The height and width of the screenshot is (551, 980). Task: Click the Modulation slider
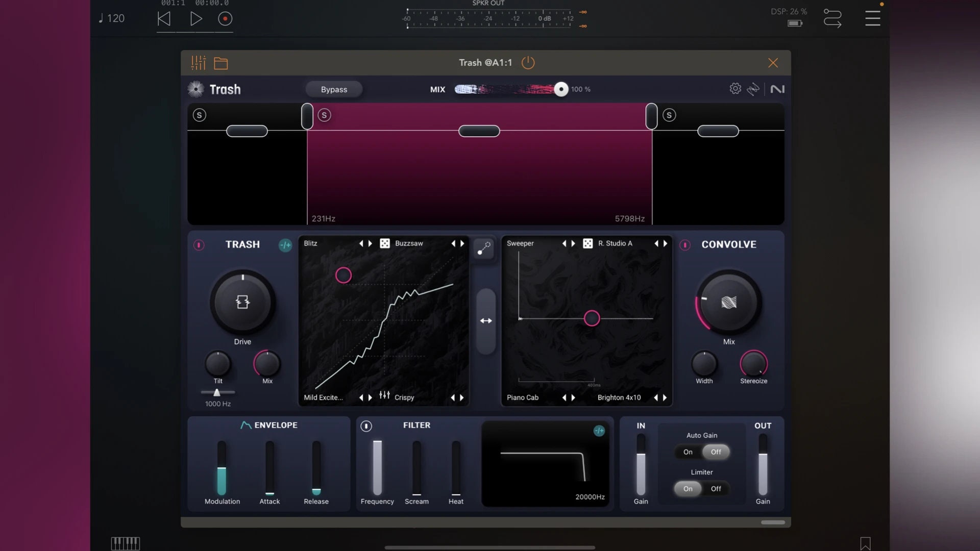[x=222, y=468]
